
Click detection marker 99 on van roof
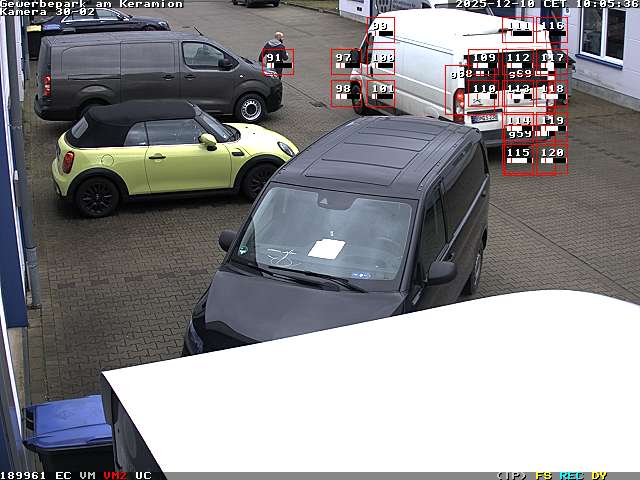(x=381, y=30)
